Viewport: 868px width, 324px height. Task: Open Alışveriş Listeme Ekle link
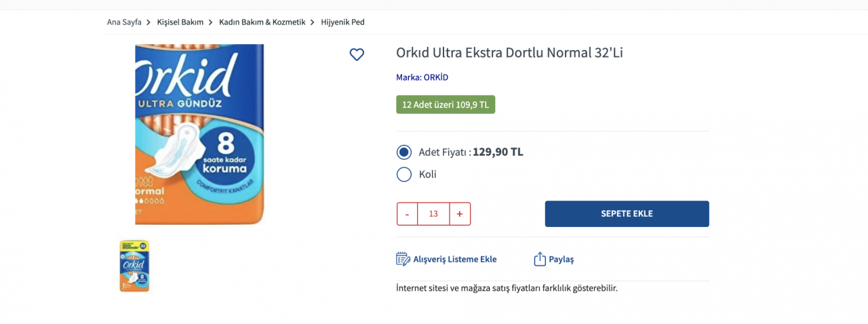tap(455, 259)
